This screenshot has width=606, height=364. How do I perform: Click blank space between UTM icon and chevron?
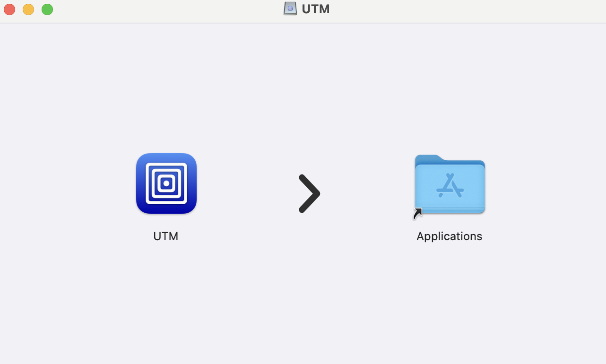[x=247, y=194]
